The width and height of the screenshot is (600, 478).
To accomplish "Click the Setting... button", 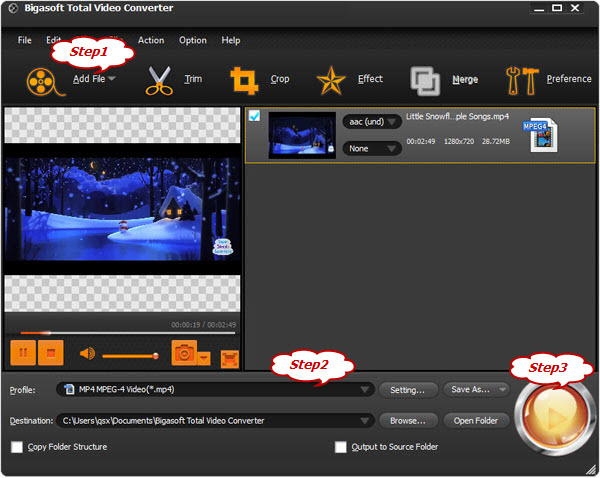I will [x=408, y=390].
